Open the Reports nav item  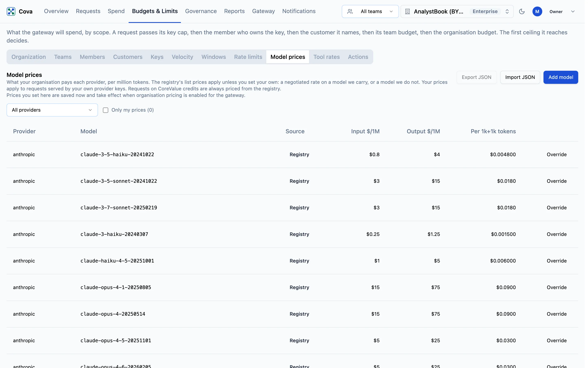[x=234, y=11]
